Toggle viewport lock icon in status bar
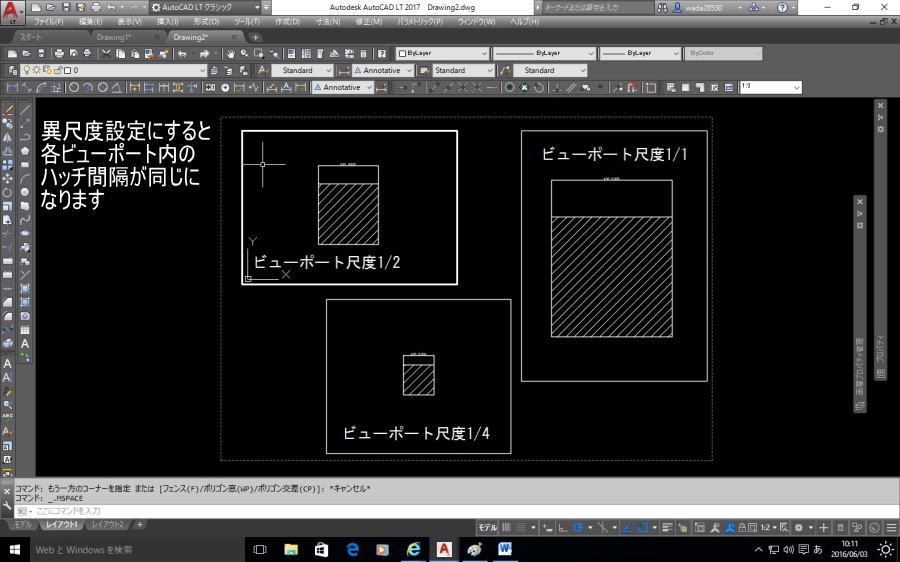Screen dimensions: 900x562 742,527
